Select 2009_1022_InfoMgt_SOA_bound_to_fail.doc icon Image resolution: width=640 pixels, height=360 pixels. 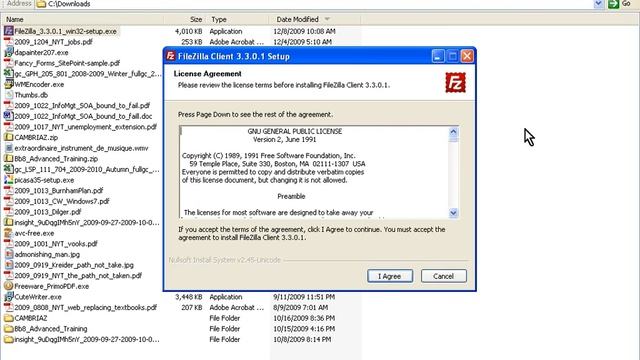[8, 116]
